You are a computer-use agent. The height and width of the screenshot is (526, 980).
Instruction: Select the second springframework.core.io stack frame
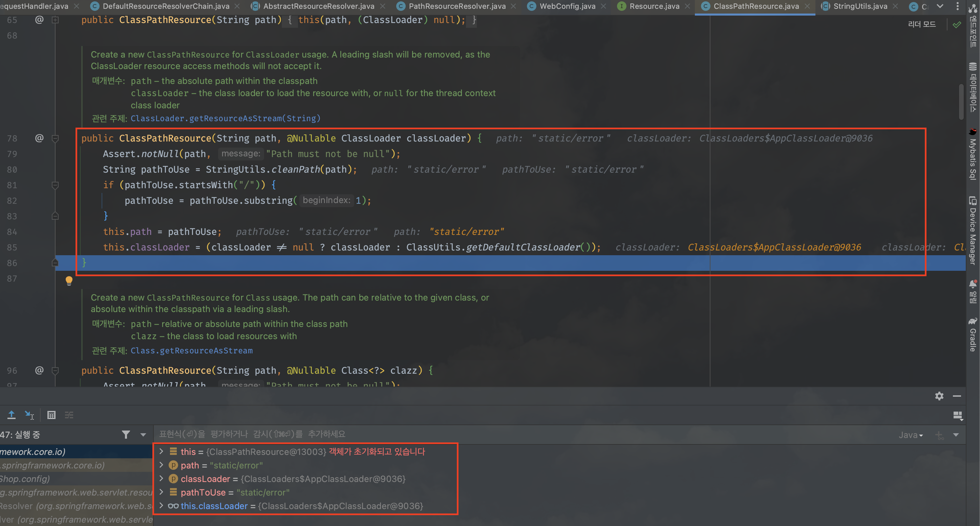tap(76, 465)
